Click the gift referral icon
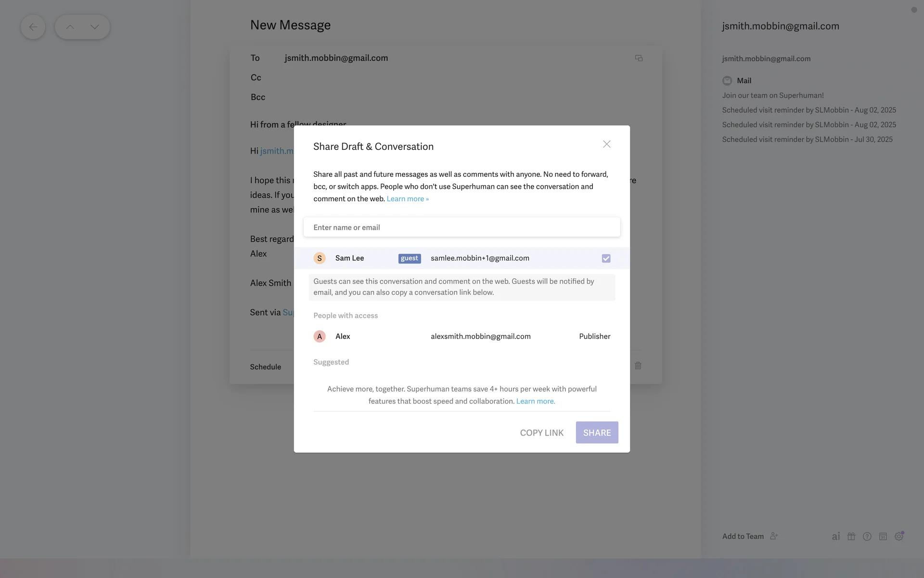 point(851,537)
